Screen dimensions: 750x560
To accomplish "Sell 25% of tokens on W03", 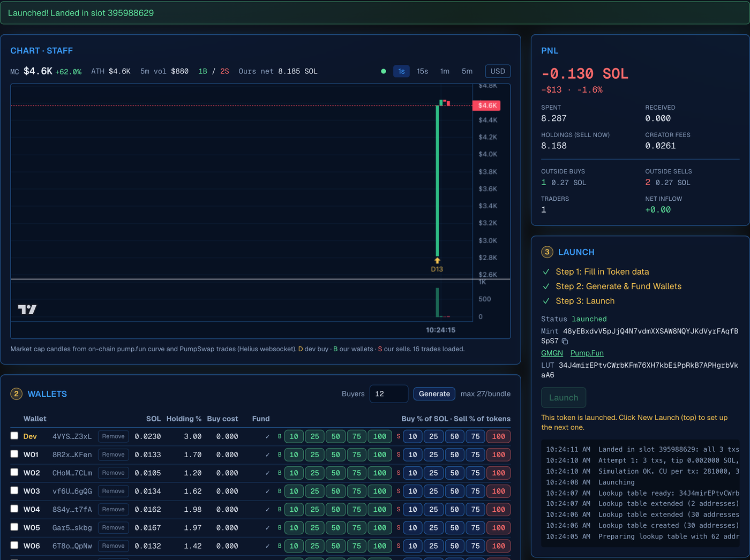I will 433,491.
